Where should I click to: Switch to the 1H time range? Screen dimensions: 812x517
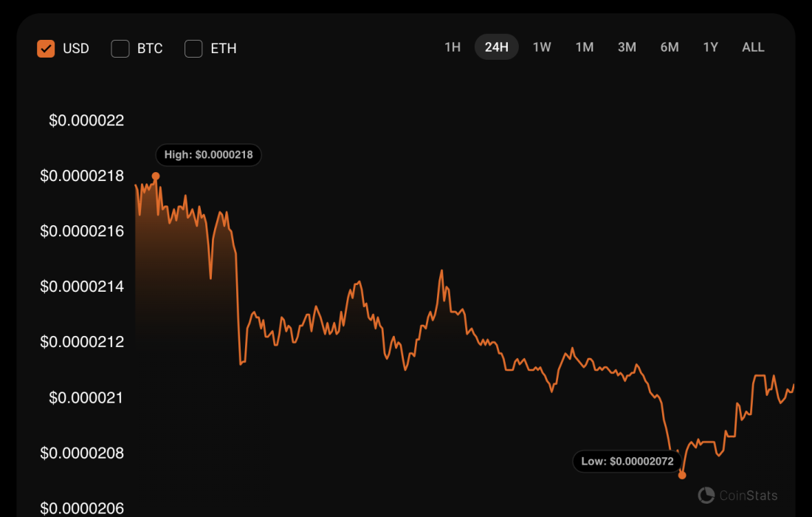pos(453,47)
